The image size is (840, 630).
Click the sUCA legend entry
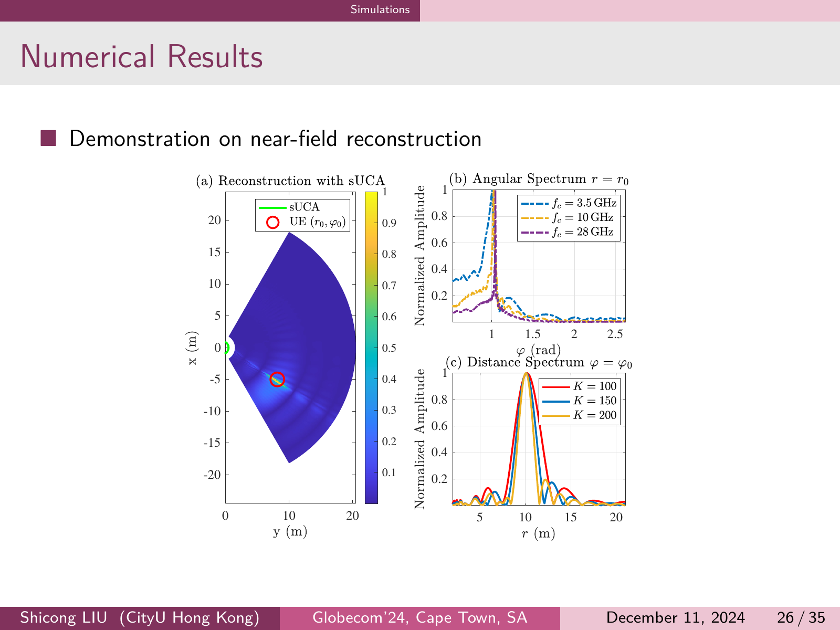click(x=290, y=207)
